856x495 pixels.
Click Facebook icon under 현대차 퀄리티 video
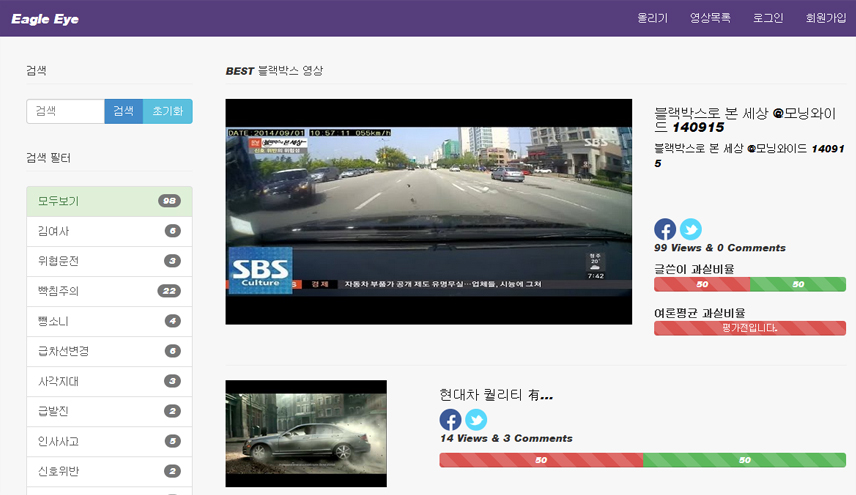(450, 420)
